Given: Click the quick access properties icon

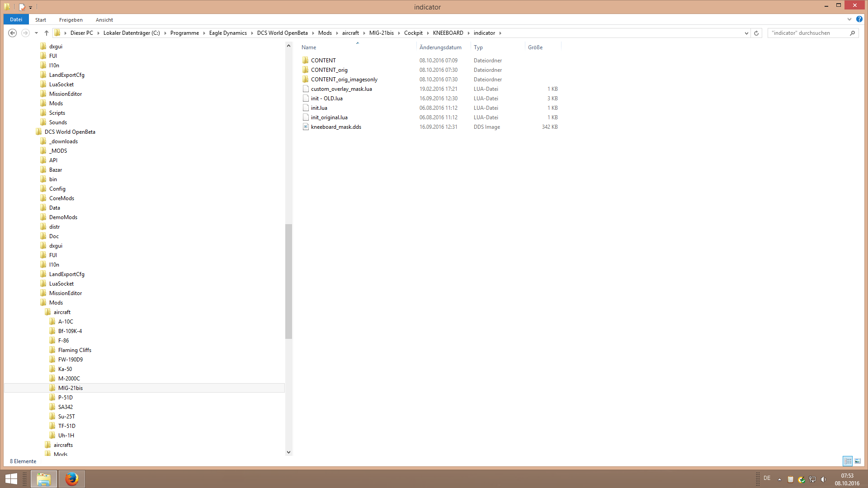Looking at the screenshot, I should (x=22, y=7).
